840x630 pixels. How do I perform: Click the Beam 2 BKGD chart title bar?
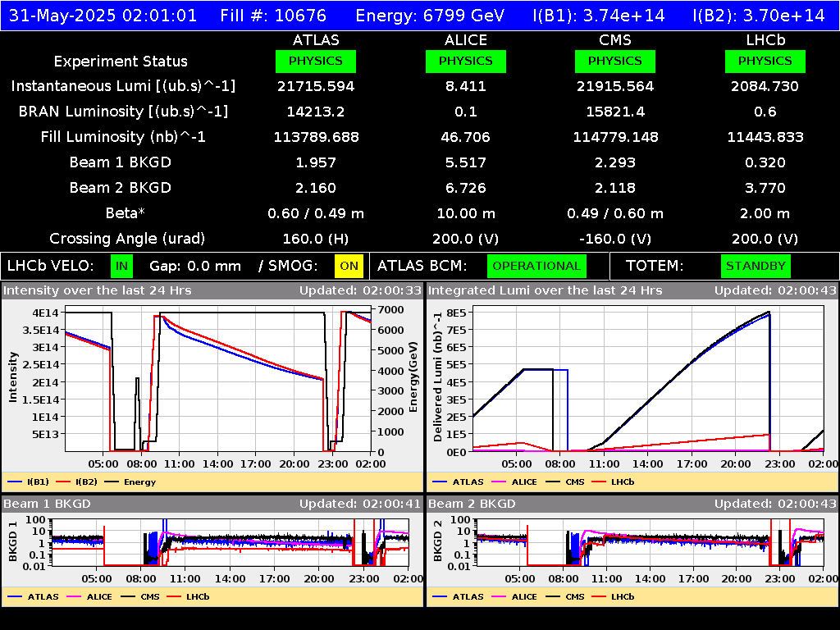pos(632,504)
